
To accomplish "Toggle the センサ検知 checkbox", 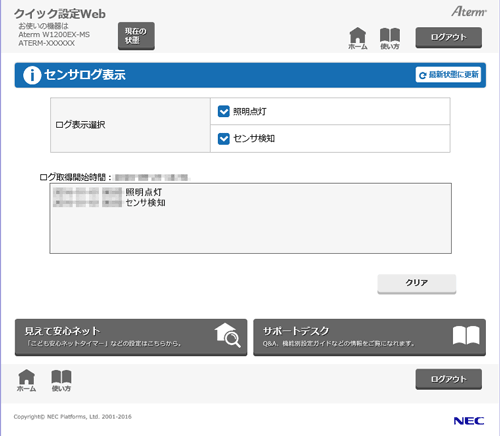I will point(223,139).
